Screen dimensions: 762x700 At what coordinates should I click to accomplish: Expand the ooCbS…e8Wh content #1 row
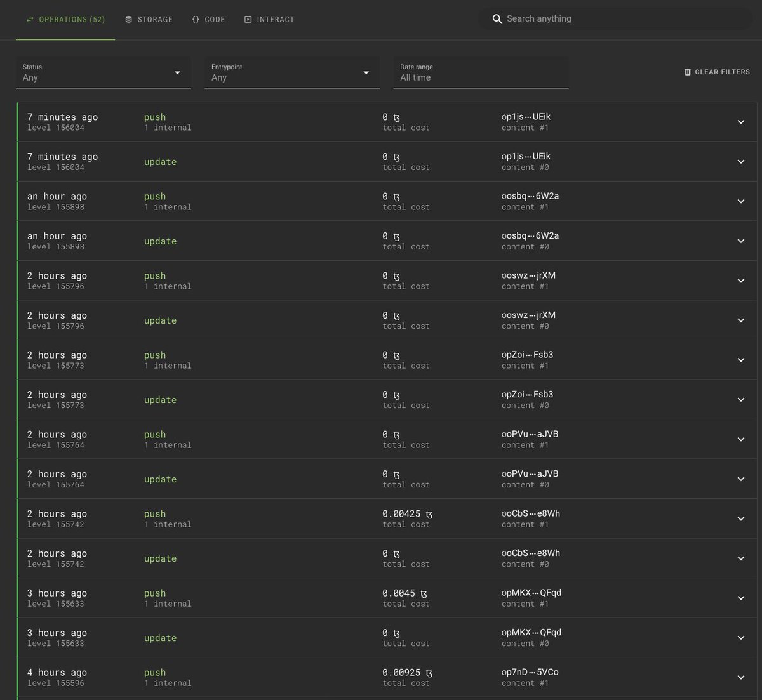coord(740,518)
